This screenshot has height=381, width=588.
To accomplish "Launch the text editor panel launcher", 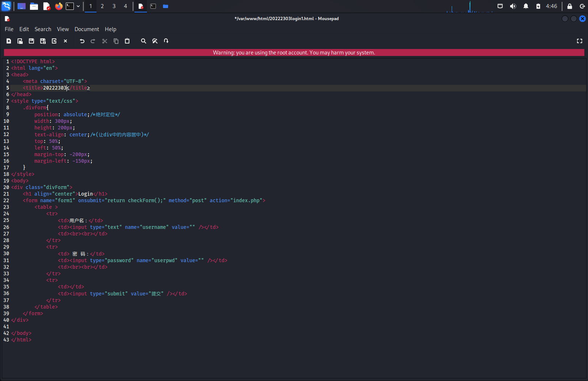I will click(46, 6).
